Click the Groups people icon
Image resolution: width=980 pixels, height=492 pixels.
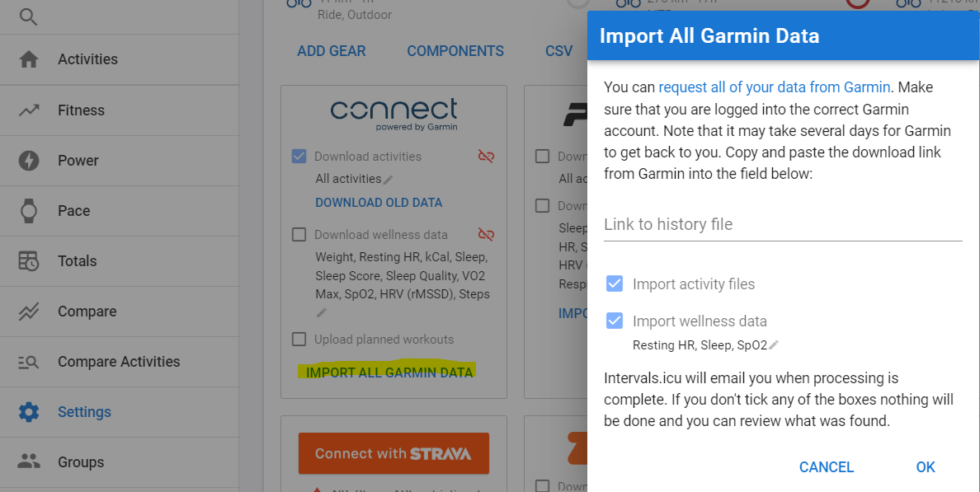pyautogui.click(x=29, y=462)
